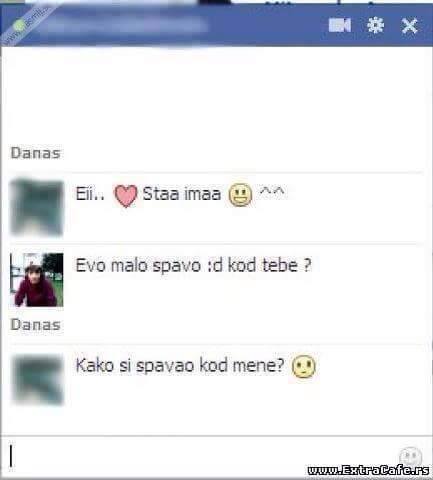Start a video call with camera icon

coord(339,25)
